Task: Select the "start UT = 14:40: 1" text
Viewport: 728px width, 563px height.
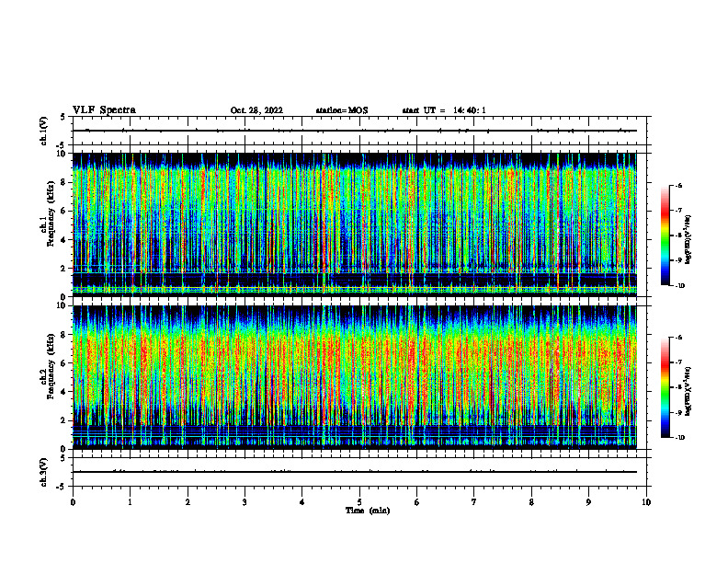Action: pyautogui.click(x=444, y=110)
